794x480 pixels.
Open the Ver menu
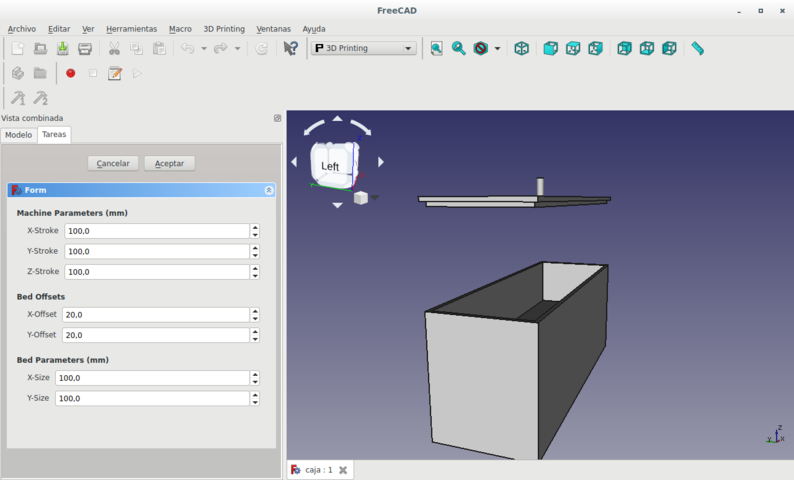click(88, 29)
